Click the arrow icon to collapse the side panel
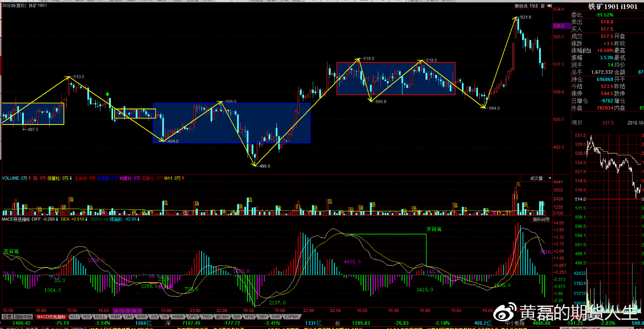This screenshot has height=329, width=644. pyautogui.click(x=549, y=6)
